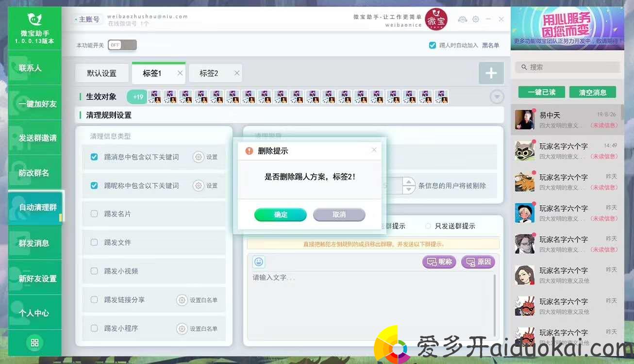The image size is (634, 364).
Task: Switch to the 默认设置 tab
Action: click(102, 73)
